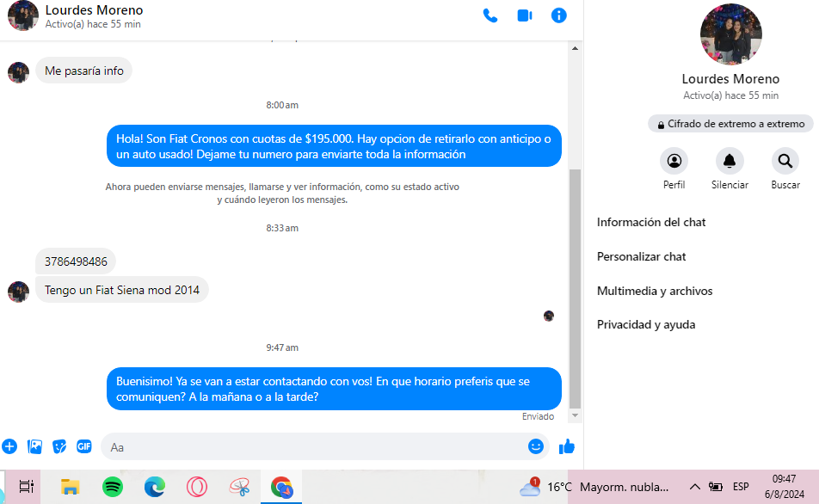The width and height of the screenshot is (819, 504).
Task: Open the weather widget showing 16°C
Action: 594,488
